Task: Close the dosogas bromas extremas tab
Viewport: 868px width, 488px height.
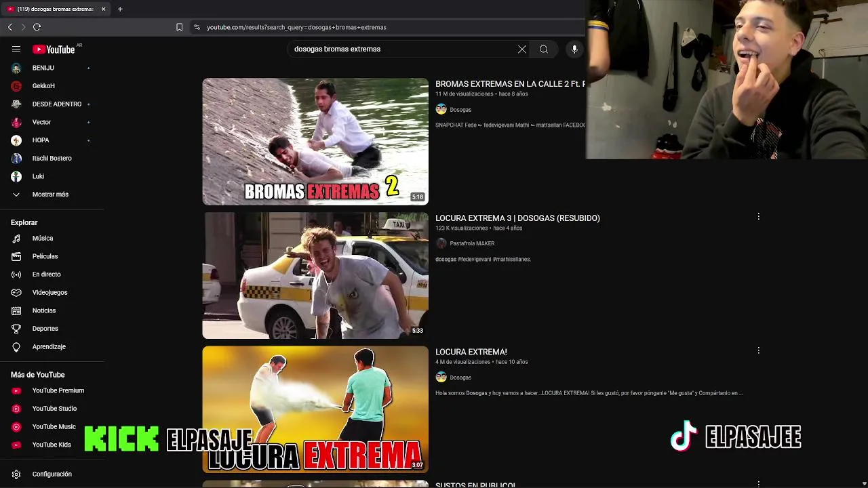Action: point(103,9)
